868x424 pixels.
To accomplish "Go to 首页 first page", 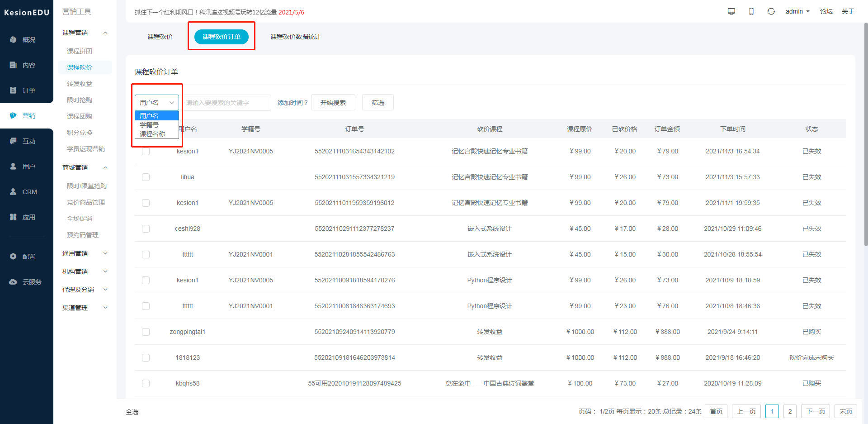I will (716, 411).
